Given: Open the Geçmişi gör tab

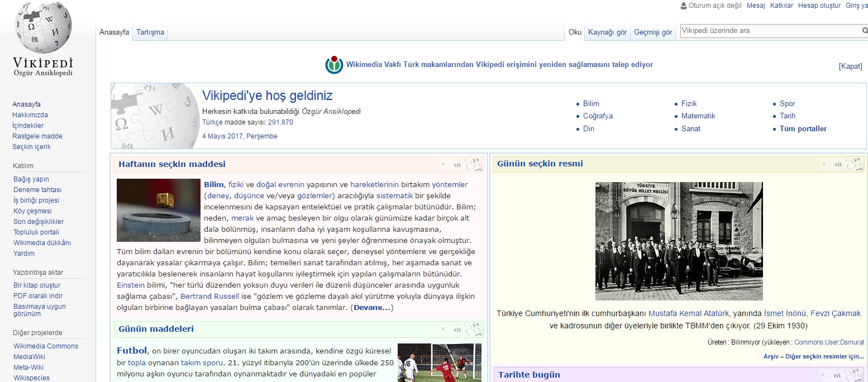Looking at the screenshot, I should tap(652, 32).
